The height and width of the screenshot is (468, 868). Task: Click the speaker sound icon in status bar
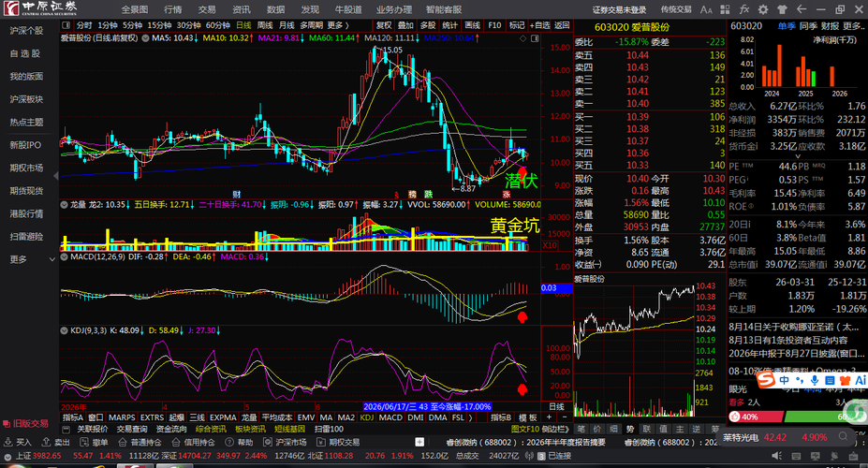(x=776, y=456)
